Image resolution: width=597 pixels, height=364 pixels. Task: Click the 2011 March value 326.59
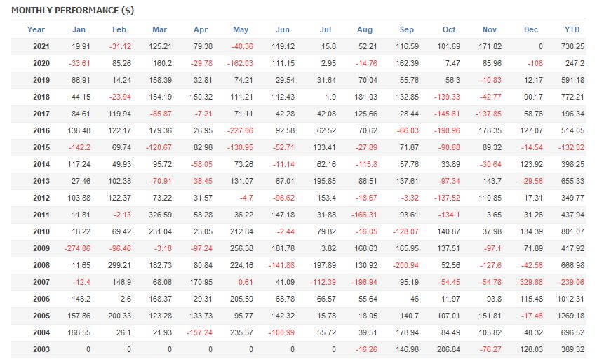tap(160, 215)
